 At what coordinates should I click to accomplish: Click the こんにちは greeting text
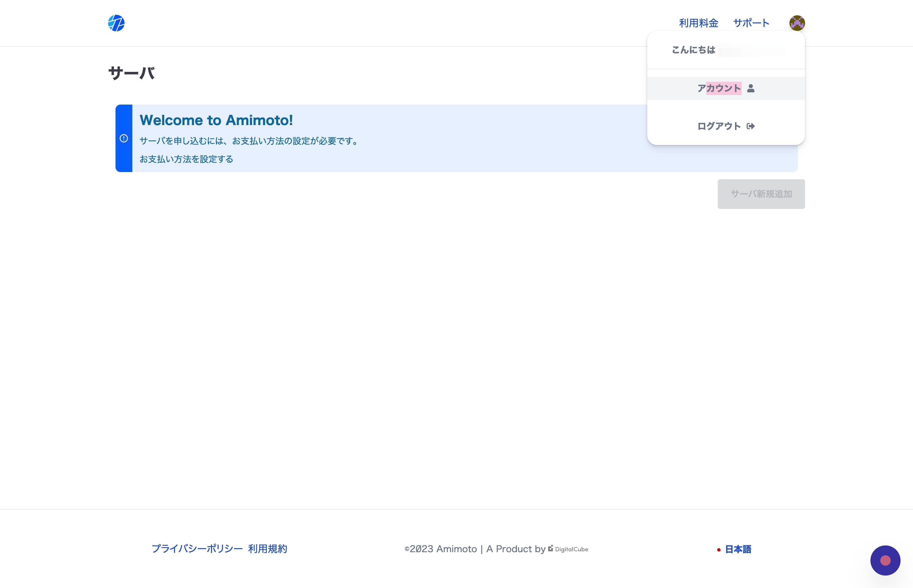pyautogui.click(x=693, y=50)
